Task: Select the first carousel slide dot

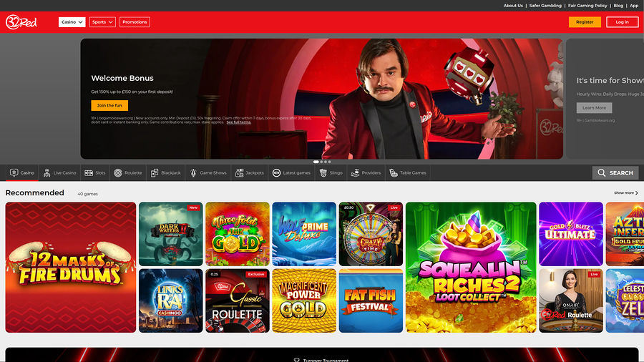Action: pyautogui.click(x=316, y=162)
